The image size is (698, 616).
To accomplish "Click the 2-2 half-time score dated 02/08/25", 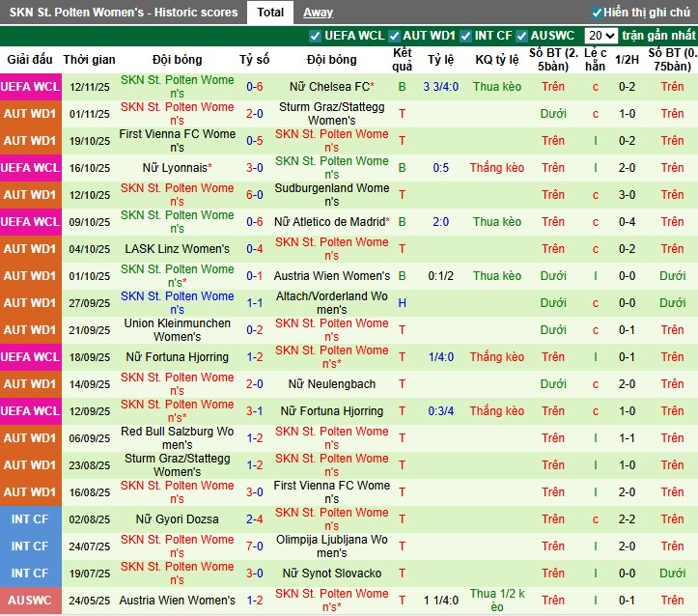I will pyautogui.click(x=627, y=519).
